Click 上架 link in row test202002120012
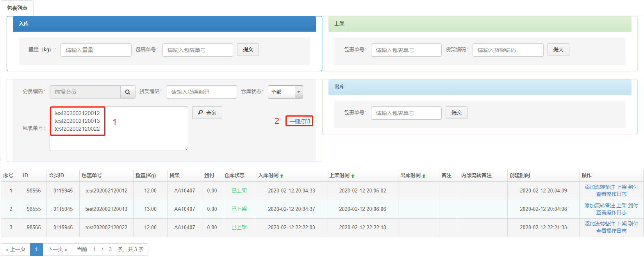The image size is (644, 257). point(622,187)
